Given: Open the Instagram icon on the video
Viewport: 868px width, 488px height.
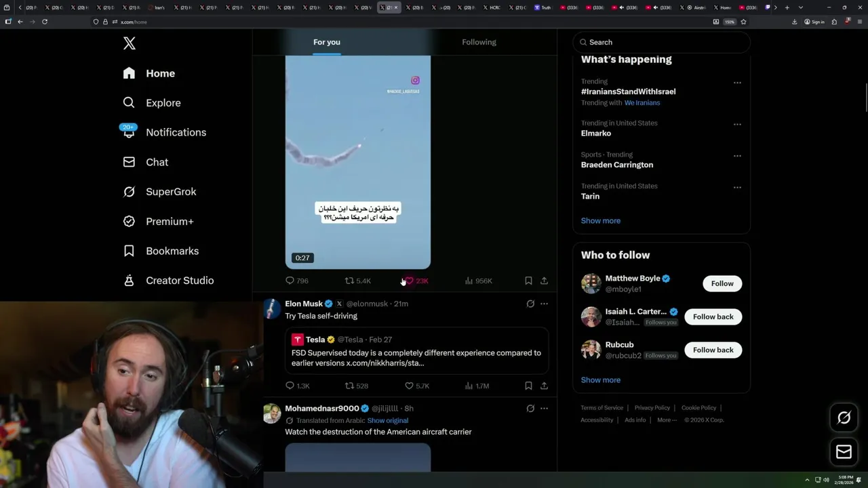Looking at the screenshot, I should pyautogui.click(x=416, y=81).
